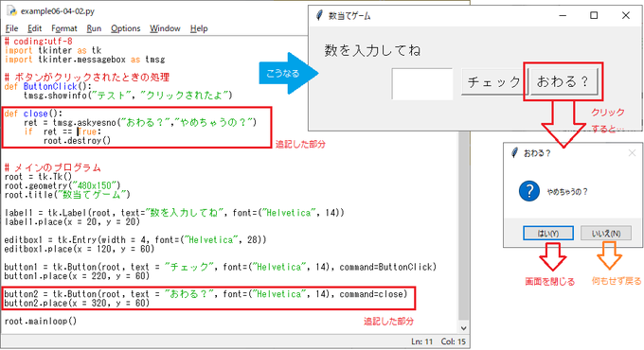Image resolution: width=644 pixels, height=350 pixels.
Task: Click the '# coding:utf-8' comment line
Action: [x=39, y=42]
